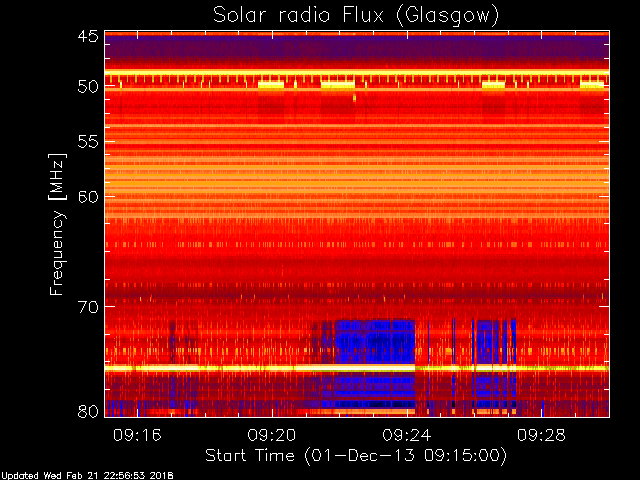Screen dimensions: 640x480
Task: Click the title 'Solar radio Flux (Glasgow)'
Action: pyautogui.click(x=356, y=16)
